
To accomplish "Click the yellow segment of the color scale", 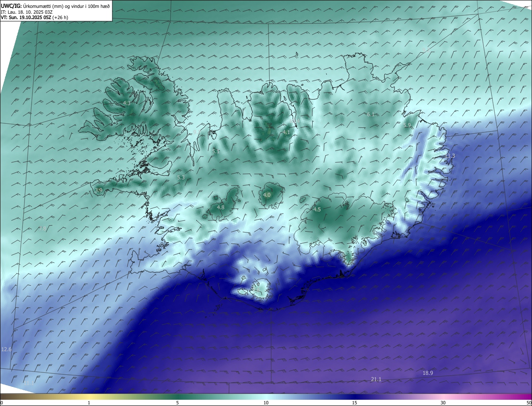I will pos(89,396).
